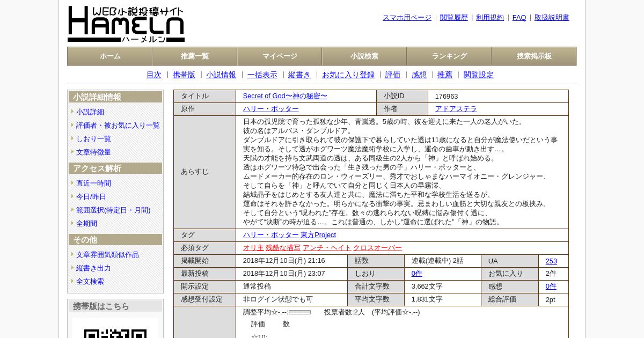Viewport: 644px width, 338px height.
Task: Click the 東方Project tag
Action: [x=318, y=235]
